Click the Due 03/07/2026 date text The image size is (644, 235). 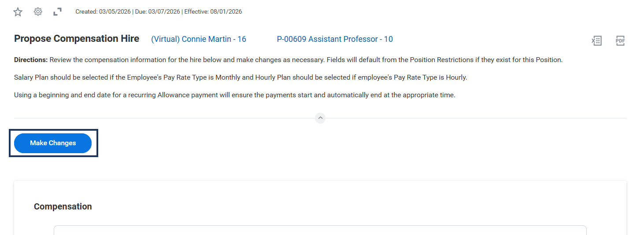click(157, 12)
